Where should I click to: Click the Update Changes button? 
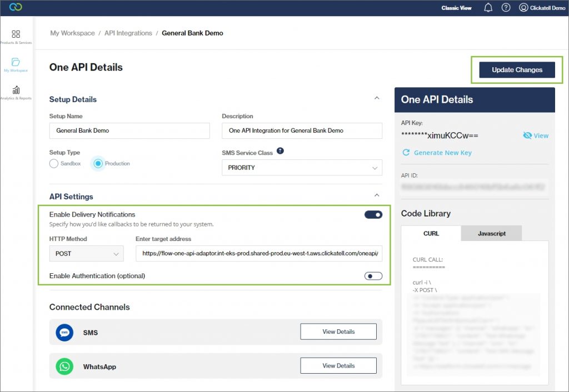517,69
